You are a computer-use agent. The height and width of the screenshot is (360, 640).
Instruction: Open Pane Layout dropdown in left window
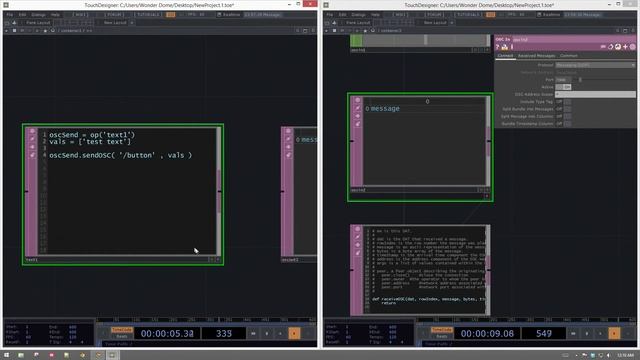(38, 22)
